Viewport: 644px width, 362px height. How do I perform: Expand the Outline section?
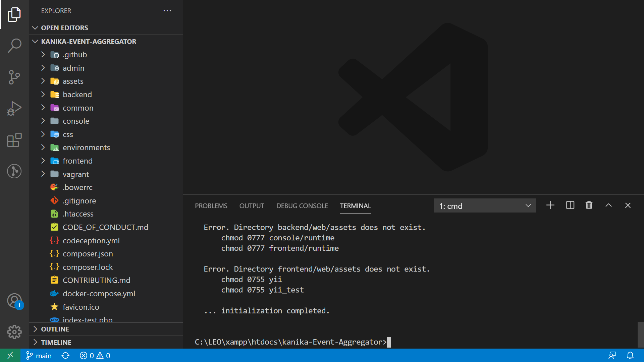coord(106,329)
